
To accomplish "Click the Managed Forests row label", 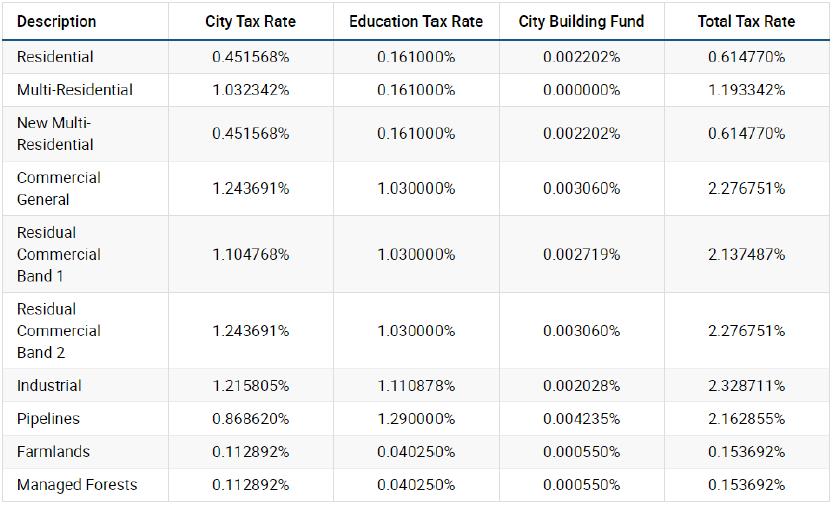I will (x=77, y=485).
